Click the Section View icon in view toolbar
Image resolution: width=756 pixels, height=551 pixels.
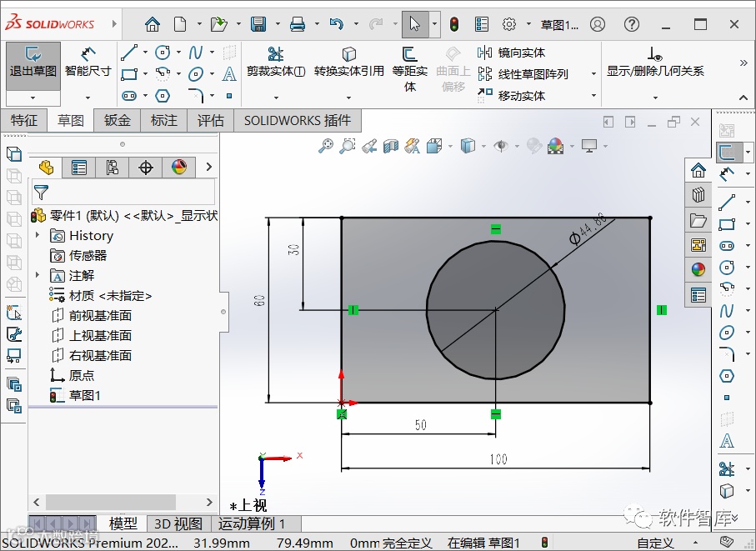pos(391,146)
